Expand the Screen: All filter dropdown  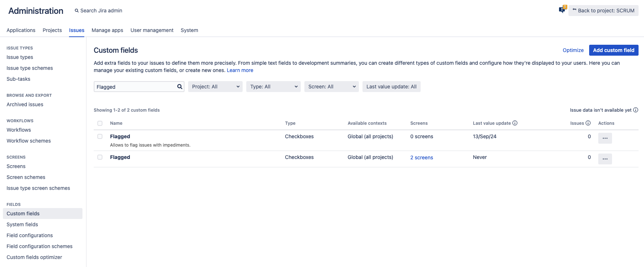pos(331,87)
